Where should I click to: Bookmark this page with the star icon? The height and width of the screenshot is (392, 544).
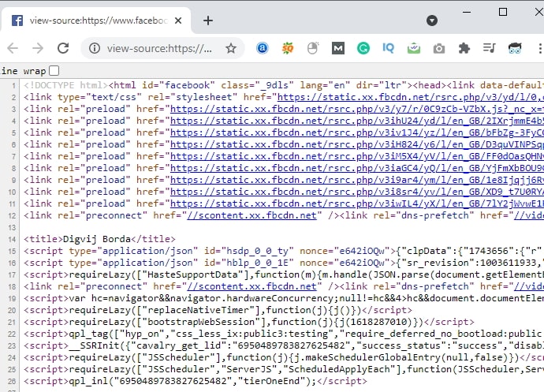[231, 48]
